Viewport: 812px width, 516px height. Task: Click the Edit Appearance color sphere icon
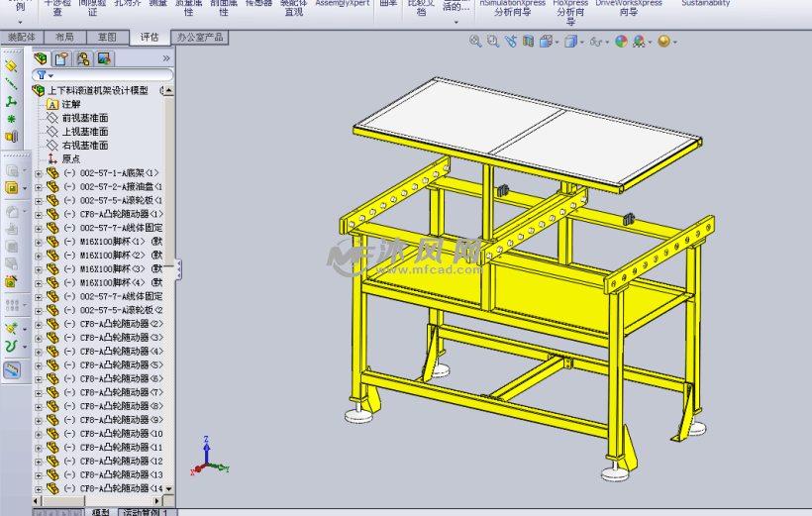pyautogui.click(x=621, y=42)
